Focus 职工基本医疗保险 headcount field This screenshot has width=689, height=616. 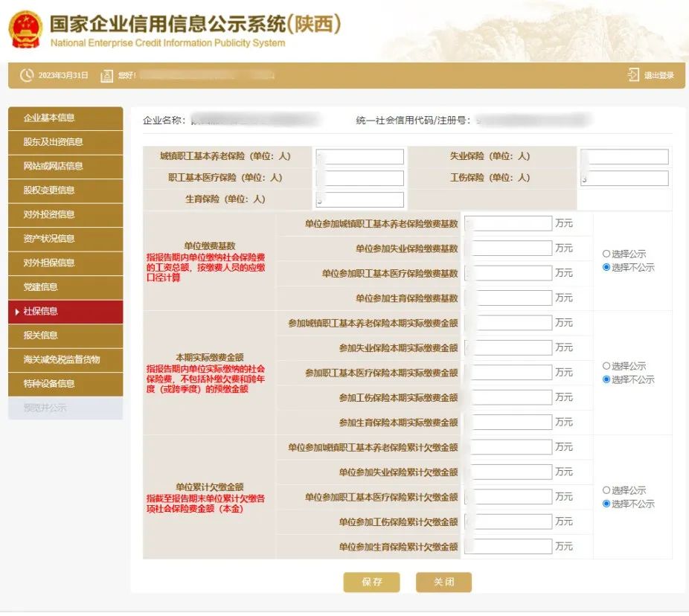click(x=360, y=178)
